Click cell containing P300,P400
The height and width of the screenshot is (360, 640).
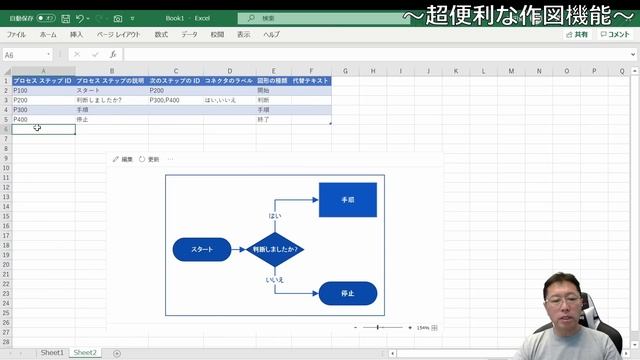coord(176,100)
